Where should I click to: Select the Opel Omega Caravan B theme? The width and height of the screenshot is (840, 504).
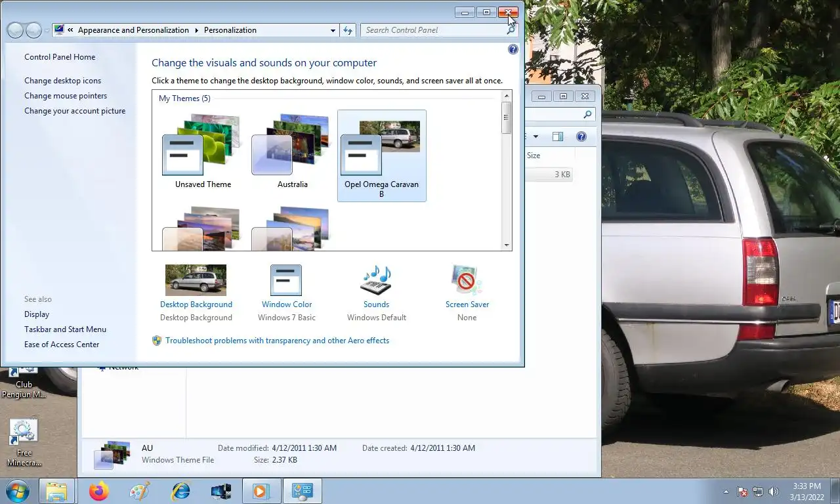click(381, 156)
